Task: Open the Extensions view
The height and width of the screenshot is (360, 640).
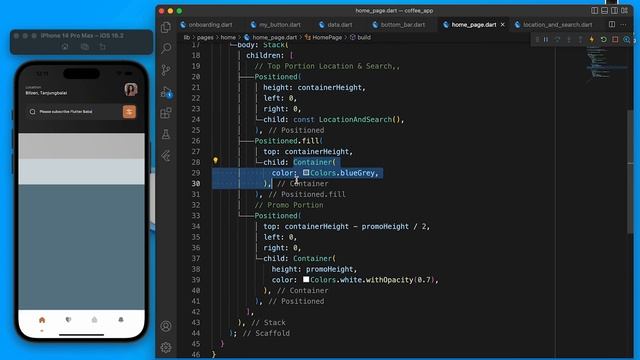Action: tap(166, 113)
